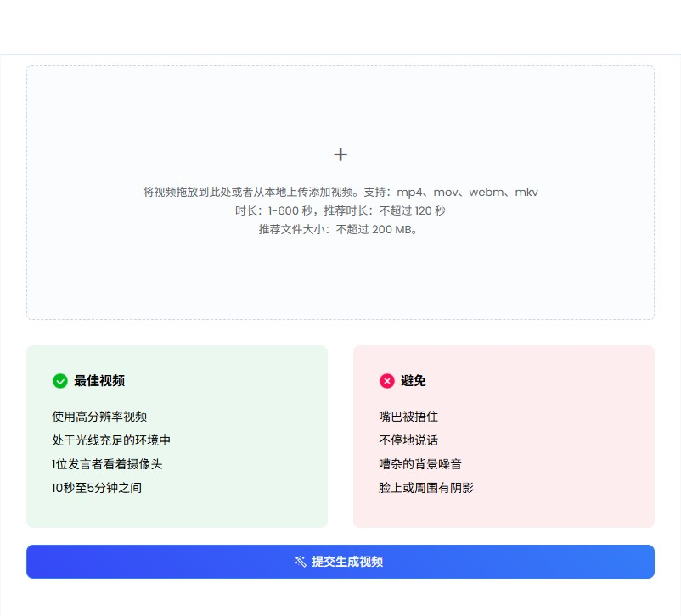Click the plus icon in upload area

coord(340,154)
